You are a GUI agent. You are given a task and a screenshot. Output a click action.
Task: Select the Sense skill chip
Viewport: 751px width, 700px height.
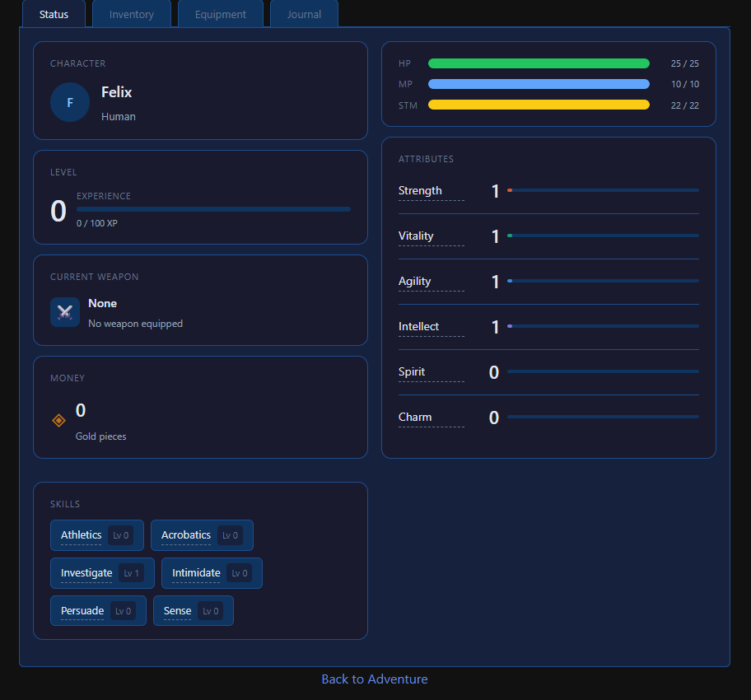pos(194,611)
